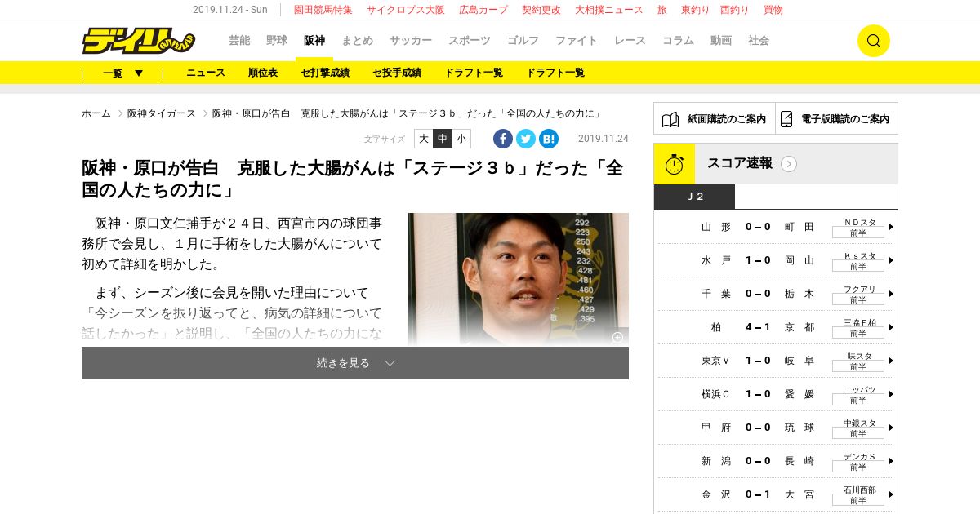Open match details arrow for 柏 vs 京都
The width and height of the screenshot is (980, 514).
(x=891, y=327)
